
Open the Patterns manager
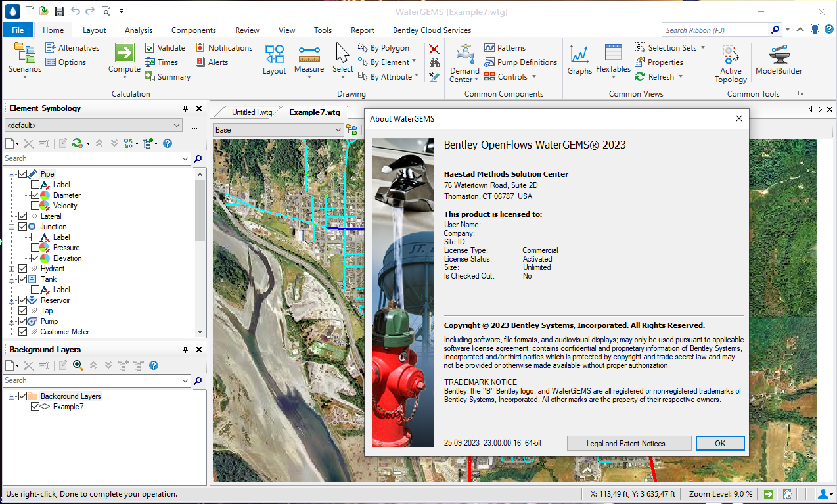[x=505, y=48]
